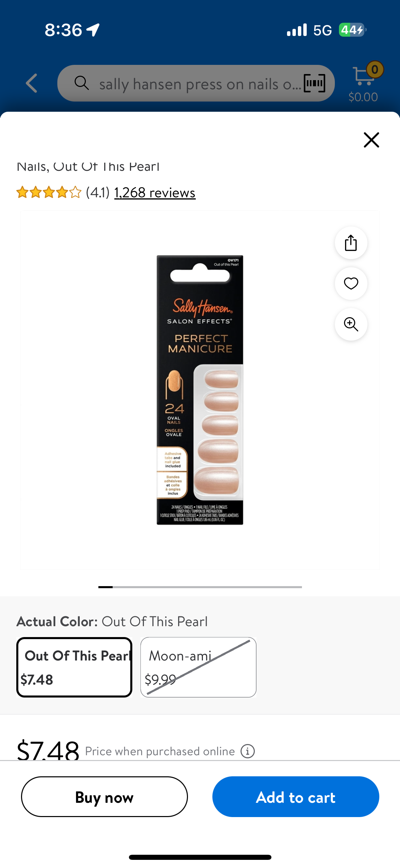Select the Moon-ami color option
The width and height of the screenshot is (400, 868).
198,667
